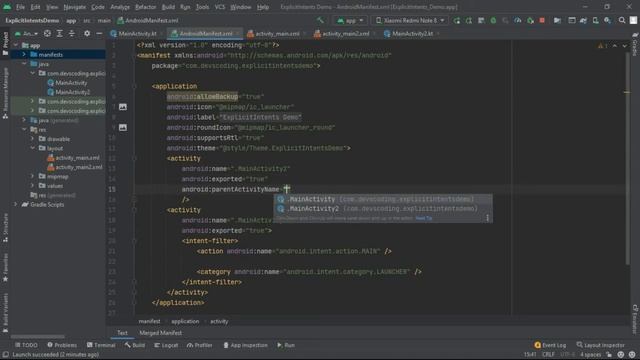Open the Resource Manager sidebar tab
The height and width of the screenshot is (360, 640).
click(5, 93)
